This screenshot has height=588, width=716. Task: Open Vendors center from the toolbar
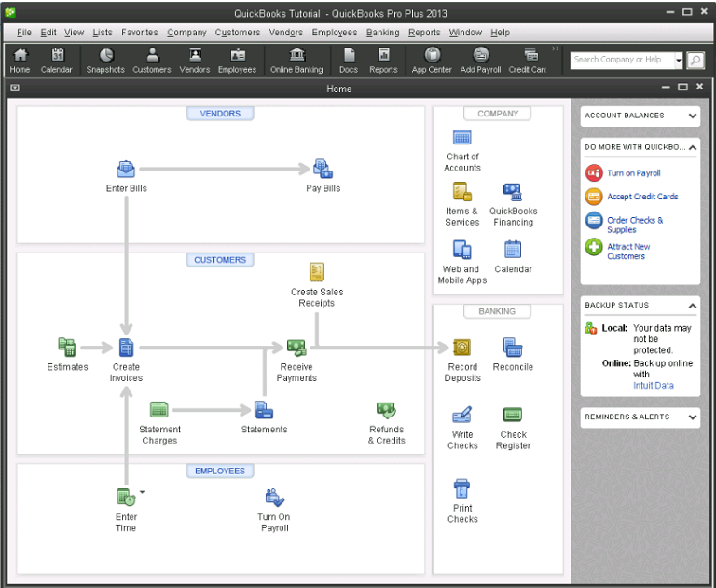click(x=195, y=61)
